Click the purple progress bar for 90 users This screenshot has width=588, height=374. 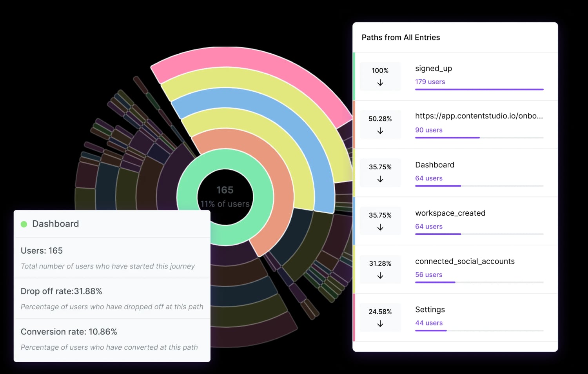[447, 138]
